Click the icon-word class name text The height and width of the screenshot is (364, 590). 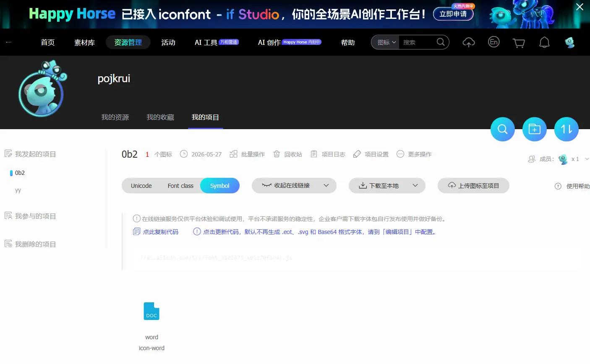tap(151, 348)
